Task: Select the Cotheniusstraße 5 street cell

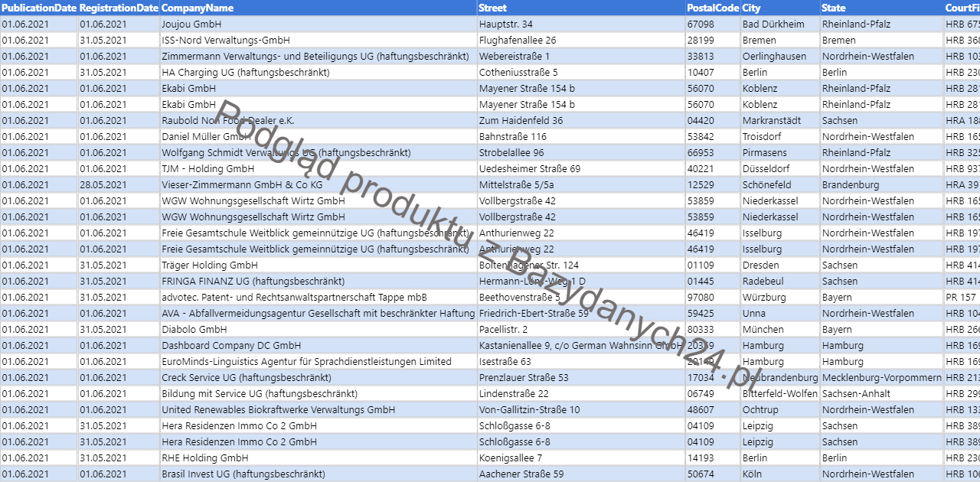Action: 581,73
